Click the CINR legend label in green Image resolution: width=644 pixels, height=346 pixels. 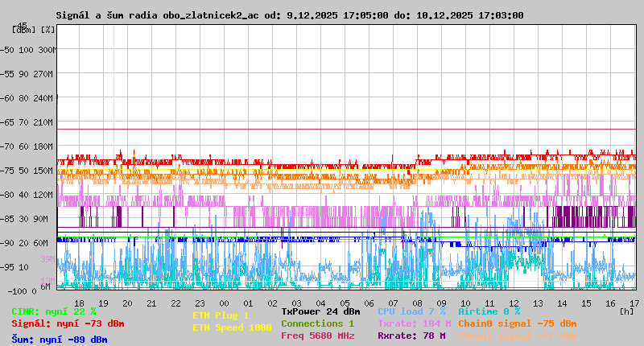pyautogui.click(x=54, y=311)
